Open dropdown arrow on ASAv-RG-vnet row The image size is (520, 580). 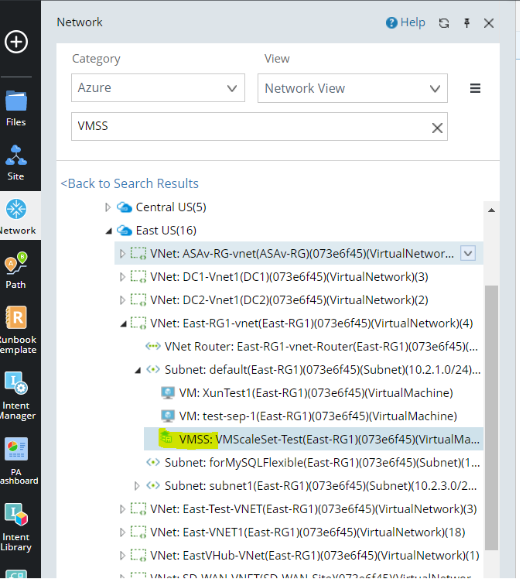click(x=468, y=254)
